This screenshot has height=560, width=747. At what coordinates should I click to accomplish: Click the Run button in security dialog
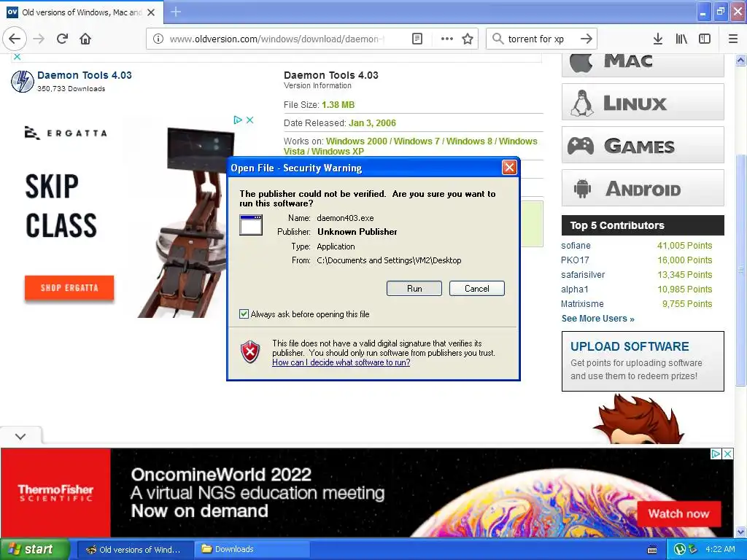(x=414, y=289)
